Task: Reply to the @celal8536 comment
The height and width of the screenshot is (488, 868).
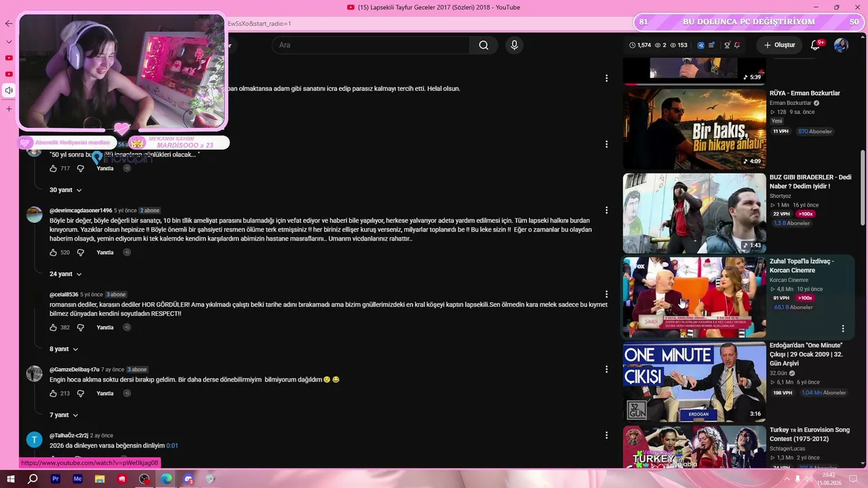Action: click(105, 327)
